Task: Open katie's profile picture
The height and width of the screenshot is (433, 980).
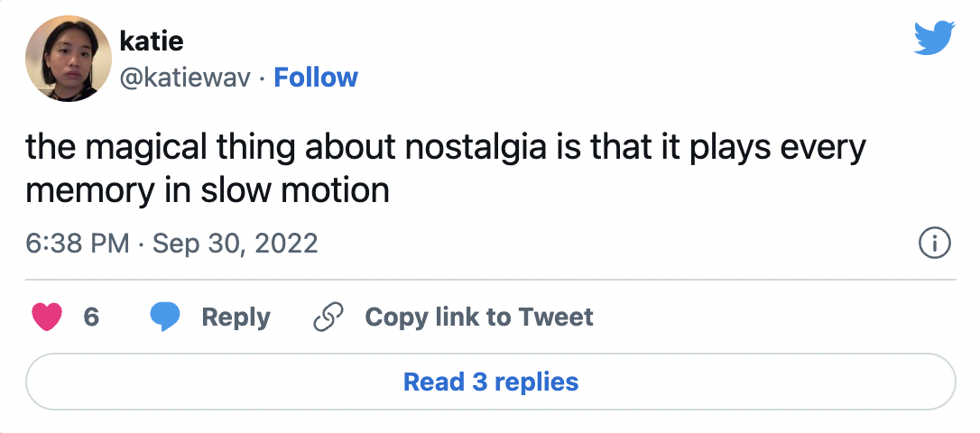Action: (69, 59)
